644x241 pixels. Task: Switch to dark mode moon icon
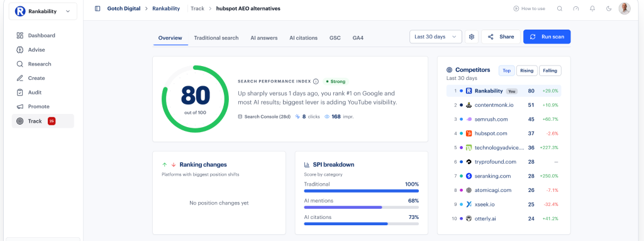[x=609, y=9]
